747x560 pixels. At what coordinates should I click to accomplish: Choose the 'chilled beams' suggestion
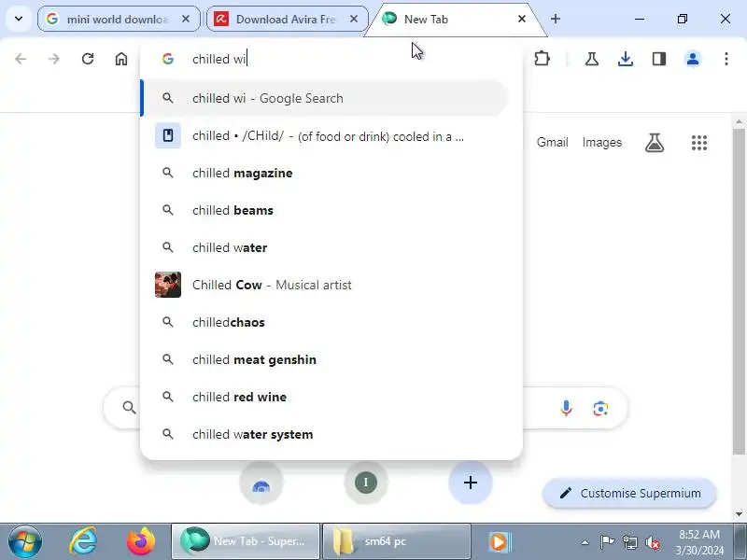pyautogui.click(x=325, y=210)
